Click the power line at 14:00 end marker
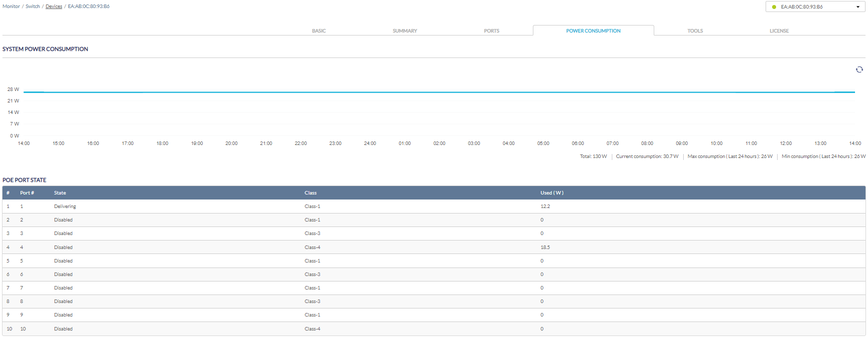Viewport: 868px width, 338px height. (855, 92)
